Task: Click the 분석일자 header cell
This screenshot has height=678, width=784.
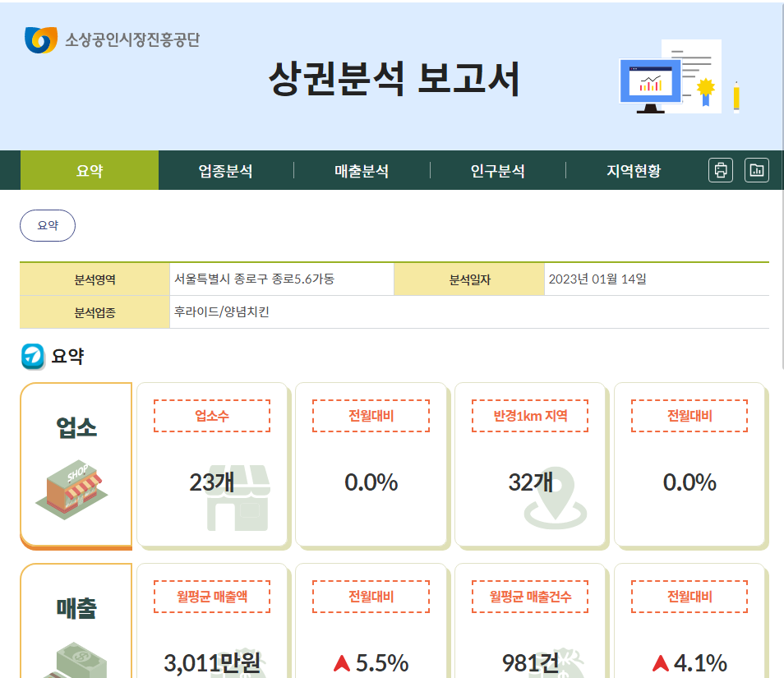Action: pos(469,279)
